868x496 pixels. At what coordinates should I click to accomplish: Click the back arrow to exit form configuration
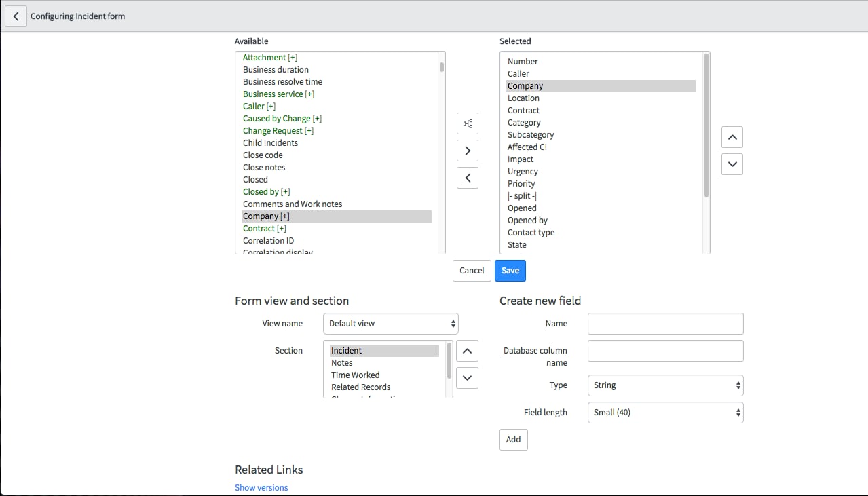coord(15,16)
